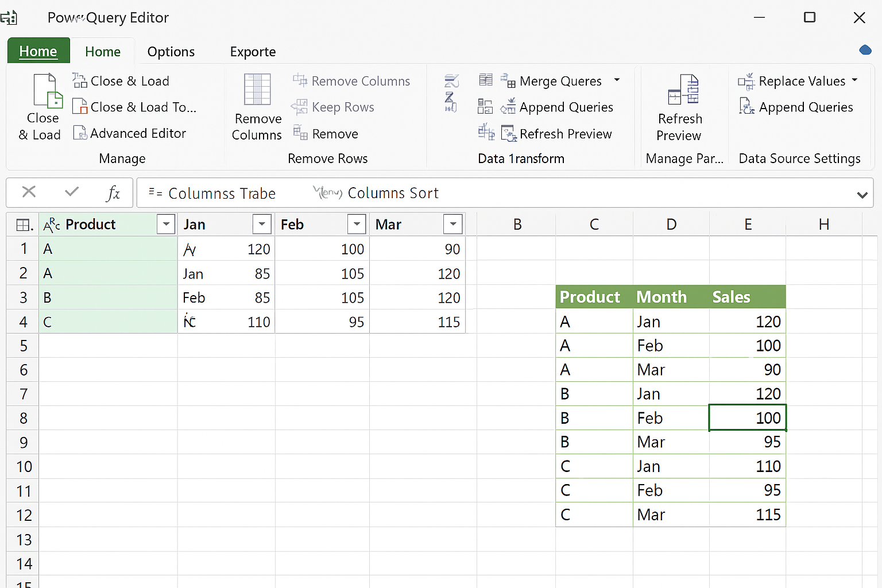The height and width of the screenshot is (588, 882).
Task: Click the ABC data type icon on Product column
Action: pos(52,225)
